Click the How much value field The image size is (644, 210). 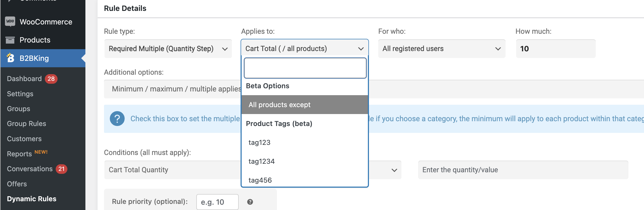(556, 49)
